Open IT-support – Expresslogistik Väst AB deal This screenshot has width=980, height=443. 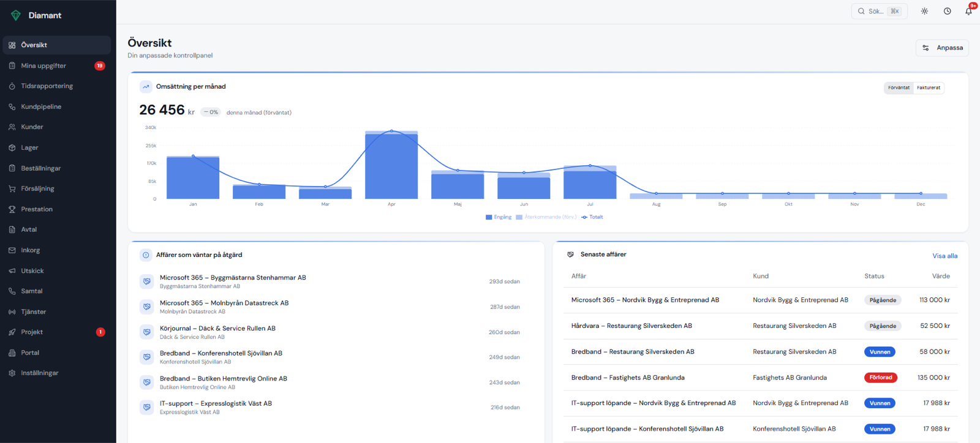(x=331, y=408)
